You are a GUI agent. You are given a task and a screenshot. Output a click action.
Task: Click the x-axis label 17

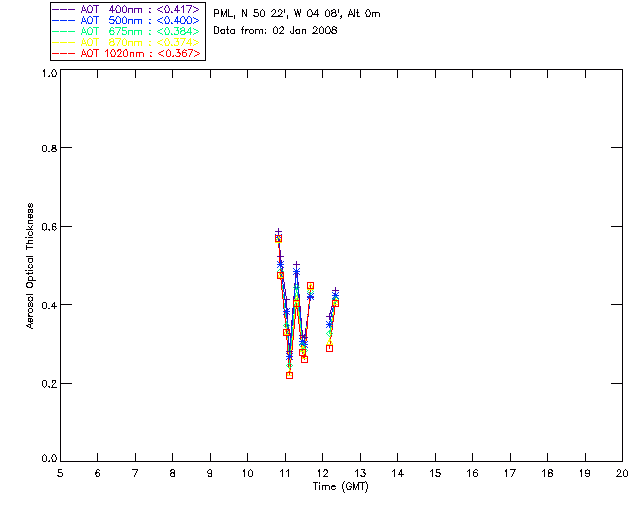pos(510,473)
